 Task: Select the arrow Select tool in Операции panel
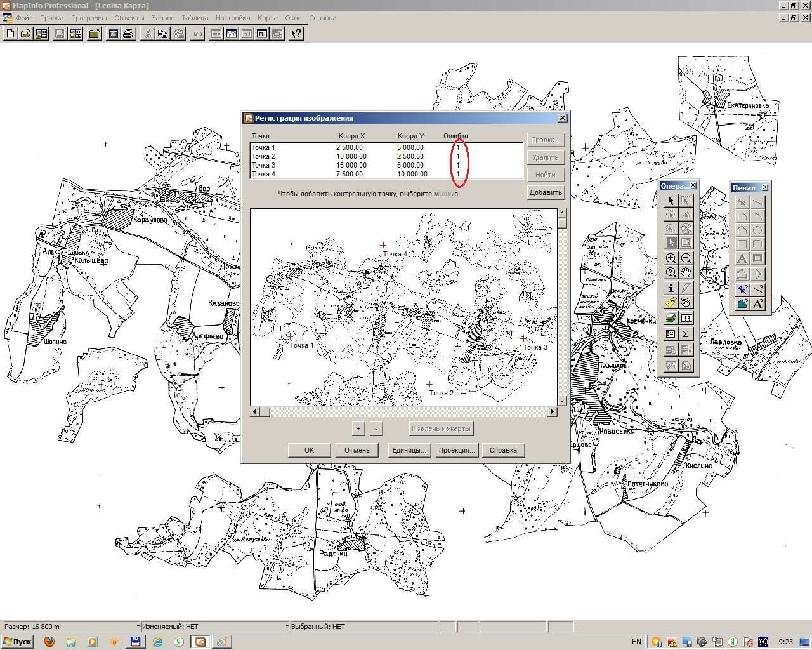671,200
